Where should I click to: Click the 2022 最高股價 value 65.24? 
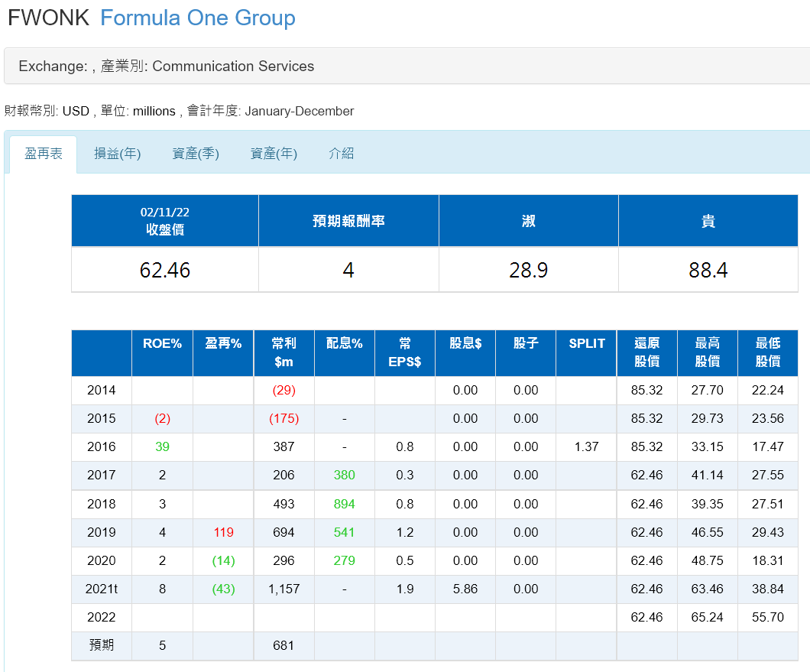coord(707,618)
